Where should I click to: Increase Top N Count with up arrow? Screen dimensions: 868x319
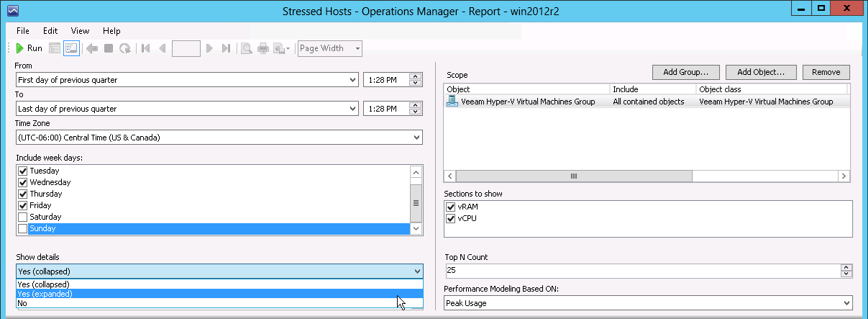point(846,267)
